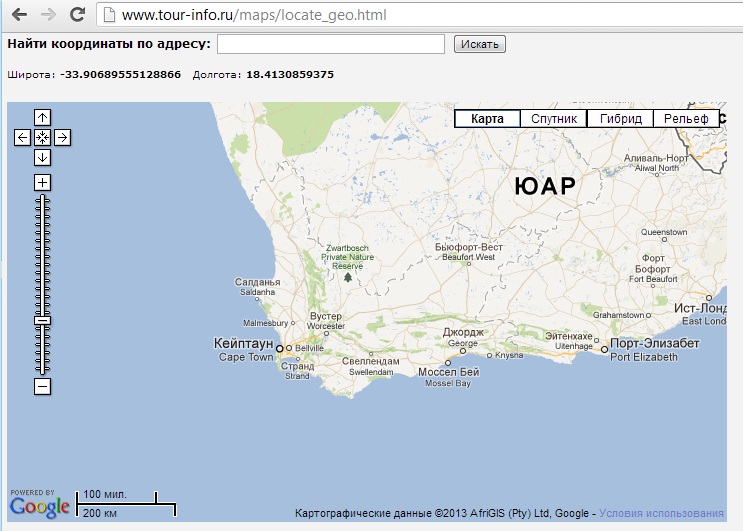The width and height of the screenshot is (743, 531).
Task: Reset map to last result center
Action: pos(43,137)
